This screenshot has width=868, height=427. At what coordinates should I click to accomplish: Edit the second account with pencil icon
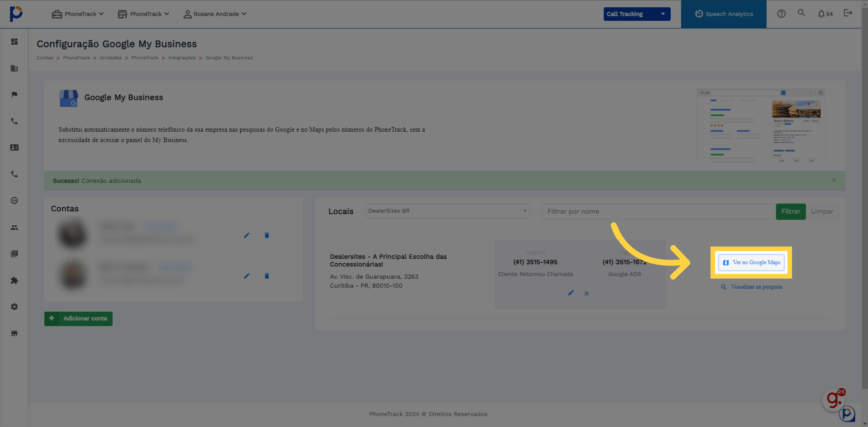point(247,276)
